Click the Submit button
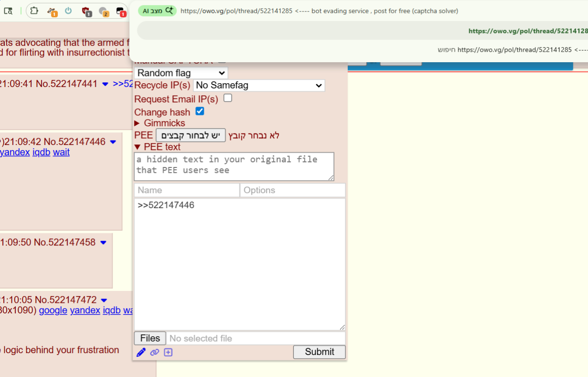The width and height of the screenshot is (588, 377). tap(319, 352)
